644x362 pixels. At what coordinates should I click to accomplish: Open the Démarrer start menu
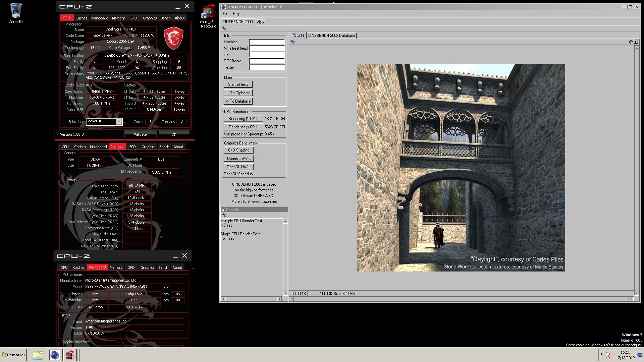pyautogui.click(x=13, y=355)
